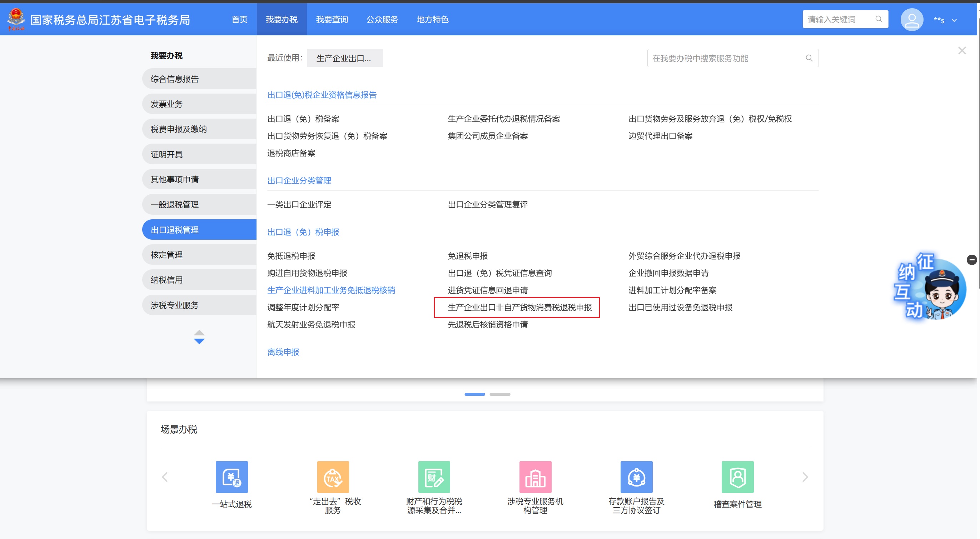Open the "走出去"税收服务 TAX icon
The width and height of the screenshot is (980, 539).
click(x=333, y=476)
